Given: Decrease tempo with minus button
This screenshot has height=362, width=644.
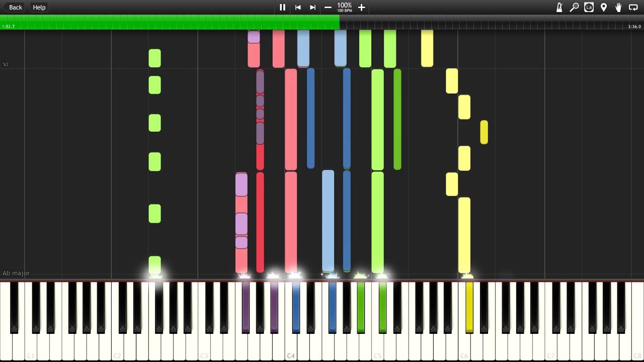Looking at the screenshot, I should click(328, 7).
